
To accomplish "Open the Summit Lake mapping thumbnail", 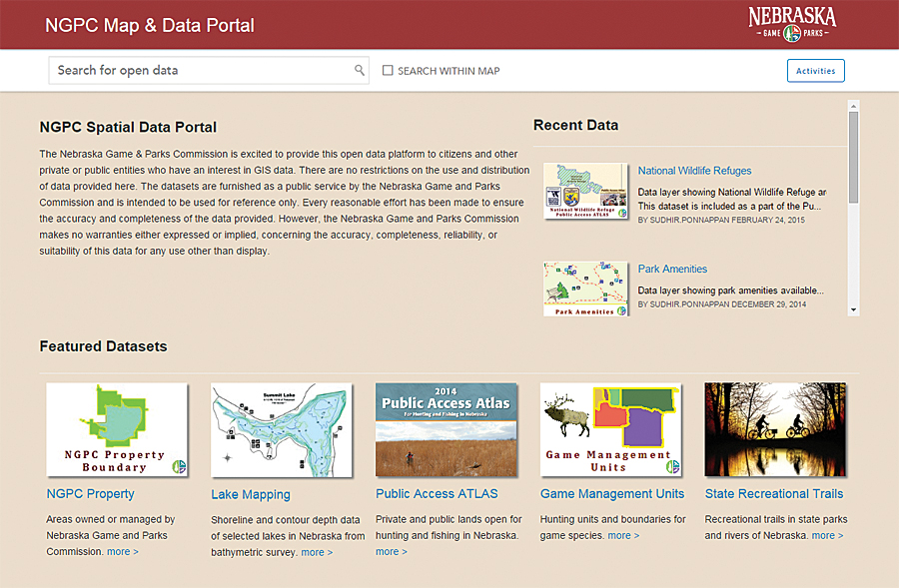I will click(x=282, y=430).
